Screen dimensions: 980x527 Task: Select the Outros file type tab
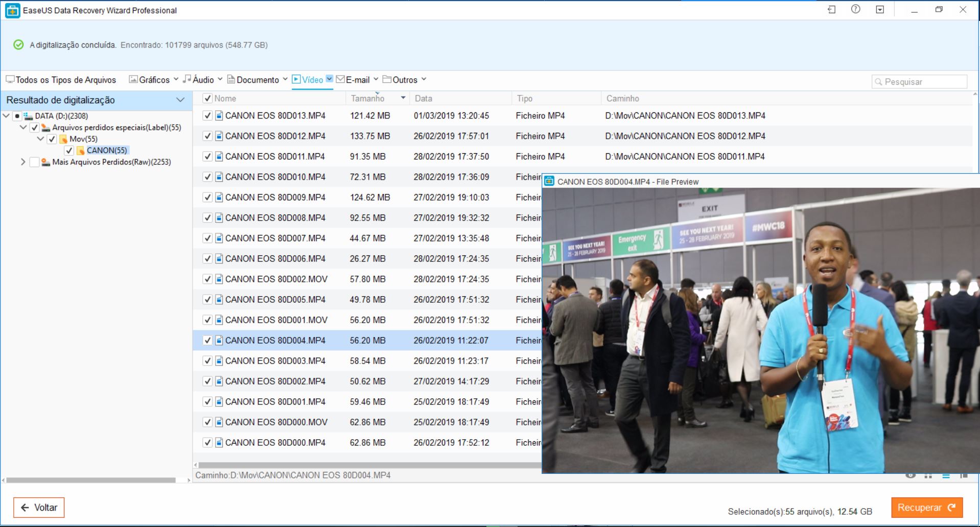400,80
